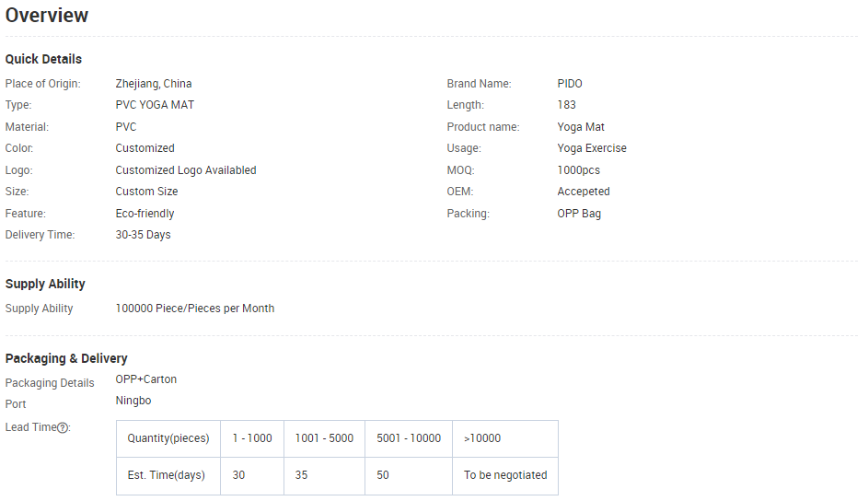Click the Supply Ability section heading
Screen dimensions: 868x501
(x=45, y=284)
